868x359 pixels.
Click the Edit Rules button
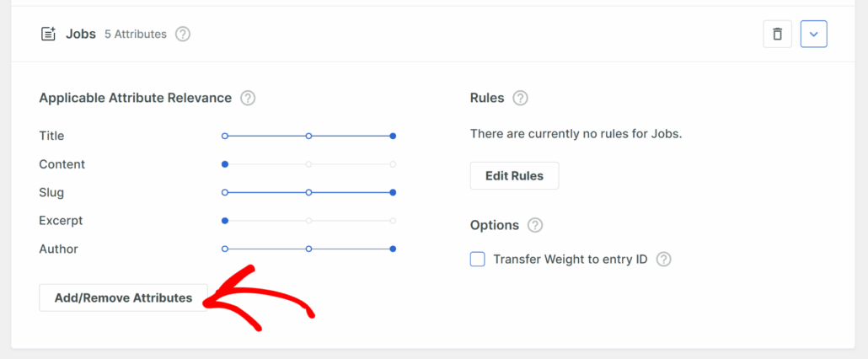point(514,176)
